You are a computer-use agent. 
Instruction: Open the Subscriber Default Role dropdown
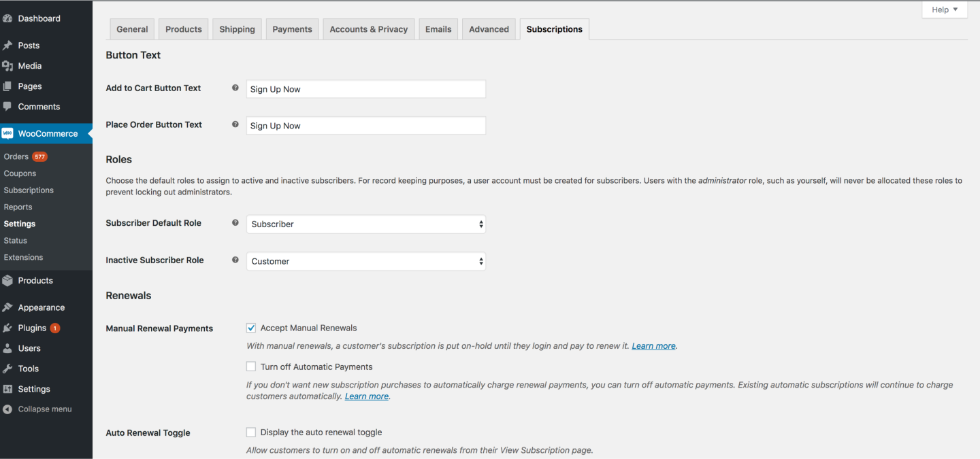coord(365,224)
